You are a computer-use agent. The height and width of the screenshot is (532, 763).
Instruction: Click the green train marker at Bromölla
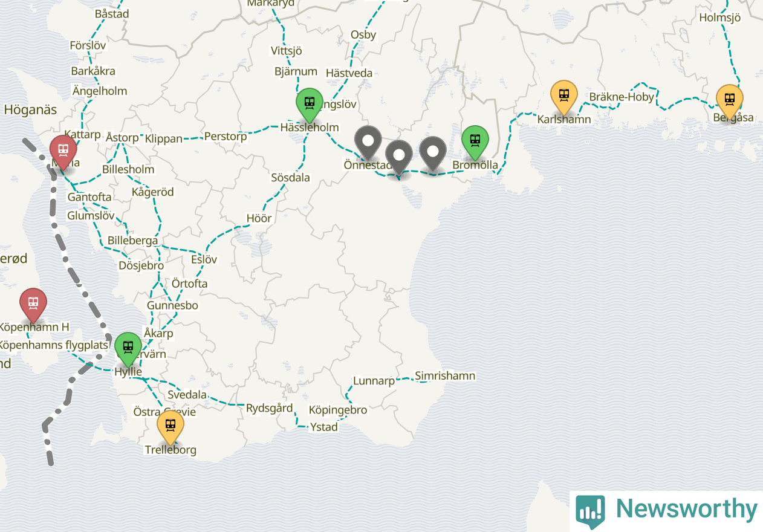[x=475, y=143]
